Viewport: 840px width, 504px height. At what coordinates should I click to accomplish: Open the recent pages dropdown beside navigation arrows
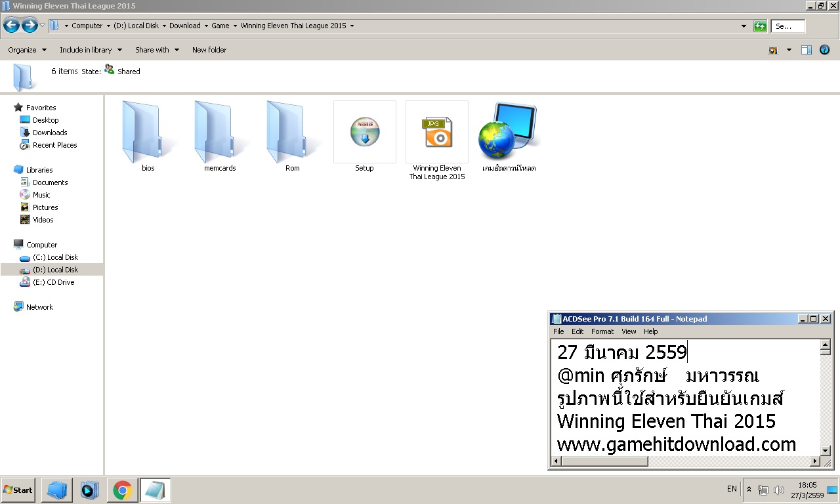pyautogui.click(x=43, y=26)
